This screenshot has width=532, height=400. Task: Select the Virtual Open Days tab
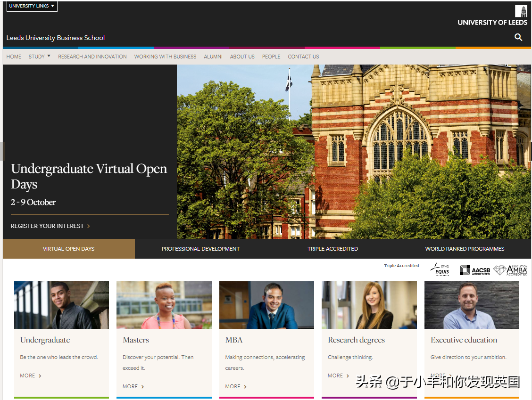(68, 249)
